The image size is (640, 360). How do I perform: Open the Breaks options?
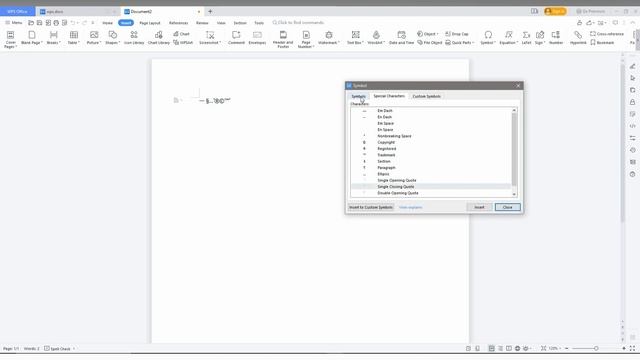point(53,38)
